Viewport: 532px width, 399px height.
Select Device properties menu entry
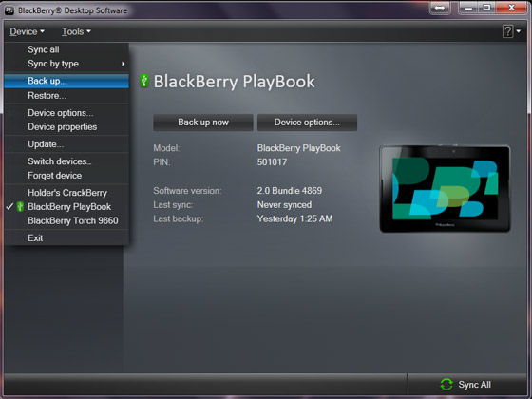pyautogui.click(x=66, y=127)
